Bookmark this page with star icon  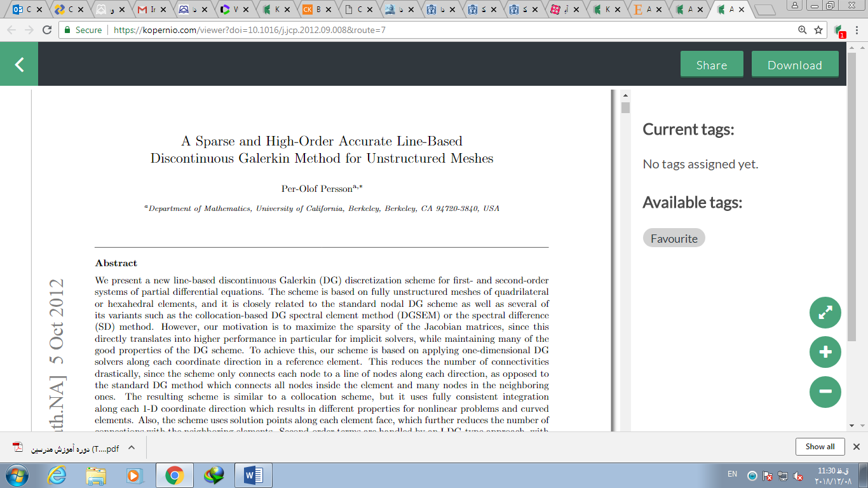(818, 30)
